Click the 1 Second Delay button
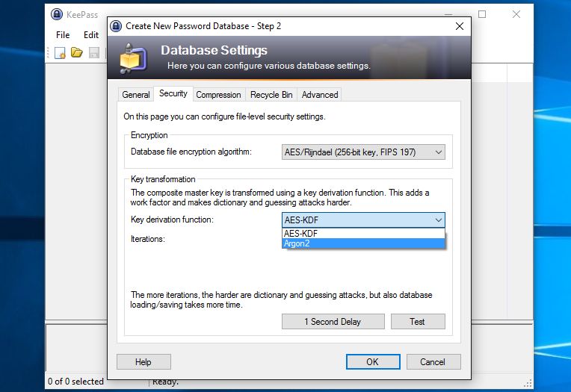Screen dimensions: 571x392 [333, 322]
